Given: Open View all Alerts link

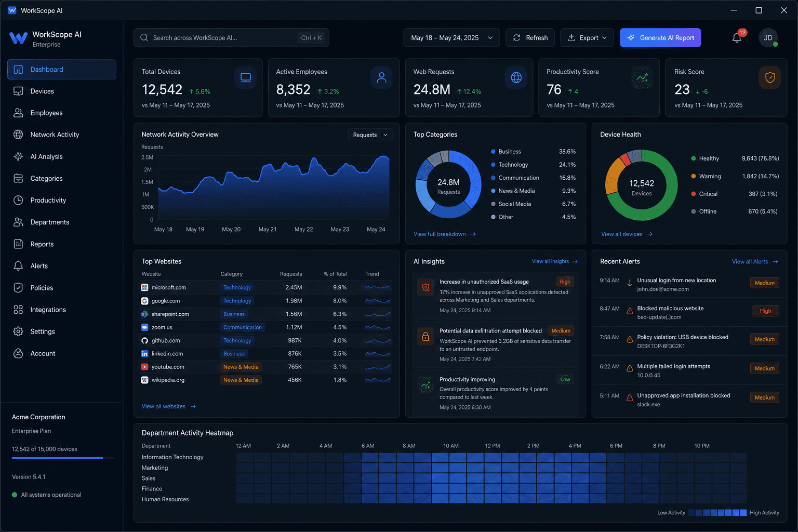Looking at the screenshot, I should click(x=755, y=262).
